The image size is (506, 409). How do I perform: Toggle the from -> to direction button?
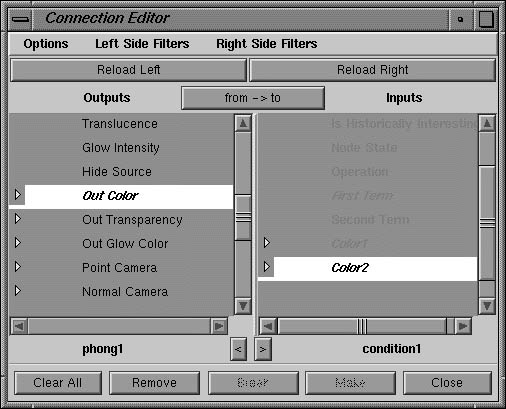pos(253,98)
